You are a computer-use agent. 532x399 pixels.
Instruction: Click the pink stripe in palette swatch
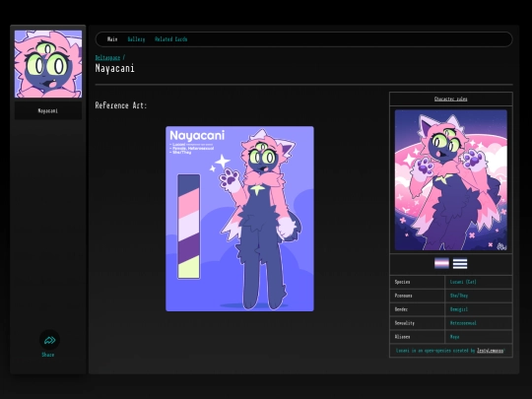[188, 204]
